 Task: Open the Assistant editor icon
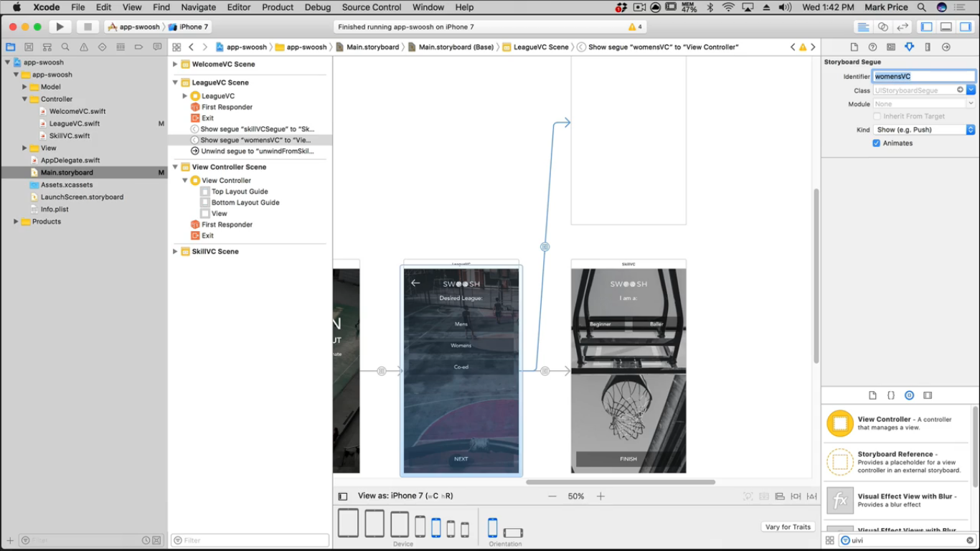(x=883, y=27)
